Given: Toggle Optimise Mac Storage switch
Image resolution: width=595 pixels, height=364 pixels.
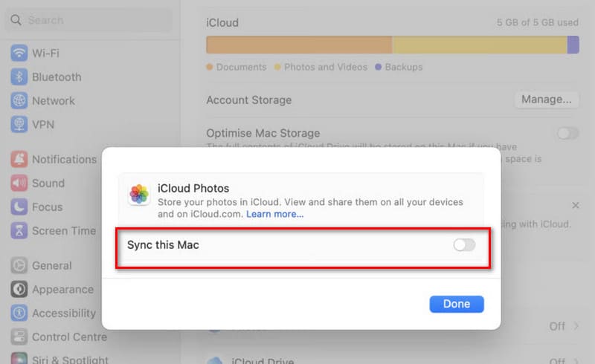Looking at the screenshot, I should click(x=567, y=133).
